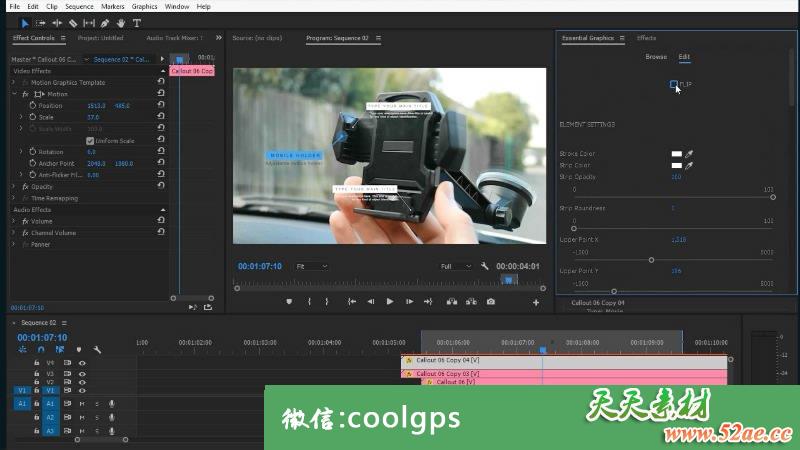Open the Fit zoom level dropdown
The height and width of the screenshot is (450, 800).
click(x=312, y=266)
